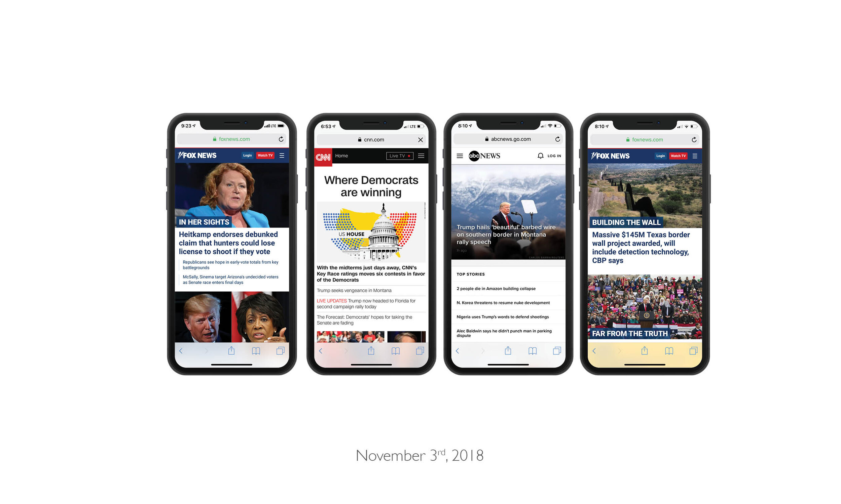Click the ABC News page reload icon
Image resolution: width=841 pixels, height=504 pixels.
point(557,138)
